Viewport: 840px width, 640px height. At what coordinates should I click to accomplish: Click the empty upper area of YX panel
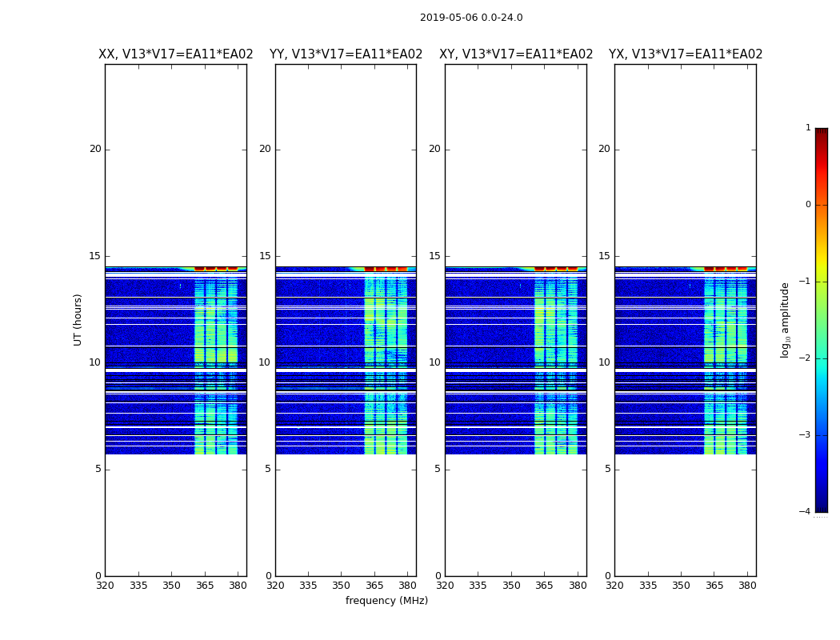(685, 161)
